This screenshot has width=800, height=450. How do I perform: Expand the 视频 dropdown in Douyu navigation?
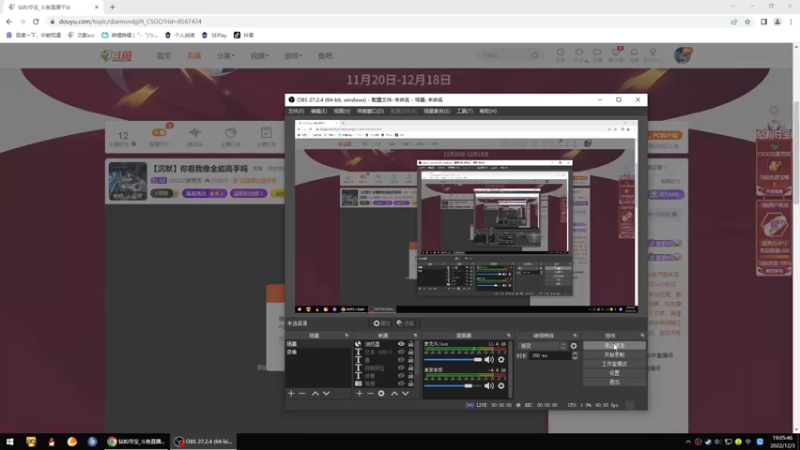[259, 56]
